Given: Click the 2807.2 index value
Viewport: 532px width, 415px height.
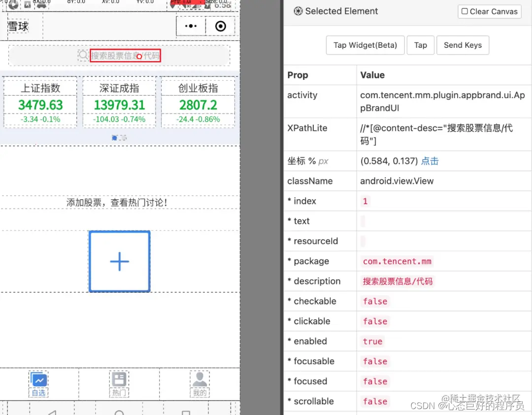Looking at the screenshot, I should point(198,105).
